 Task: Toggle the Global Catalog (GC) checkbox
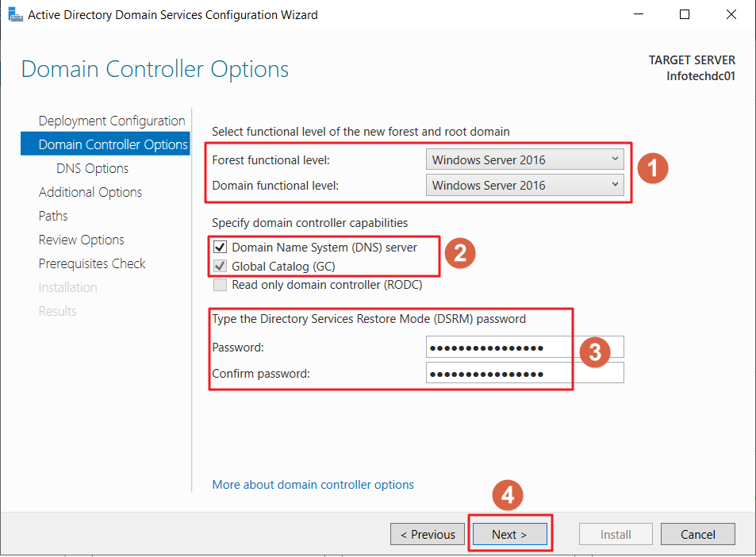(x=220, y=267)
